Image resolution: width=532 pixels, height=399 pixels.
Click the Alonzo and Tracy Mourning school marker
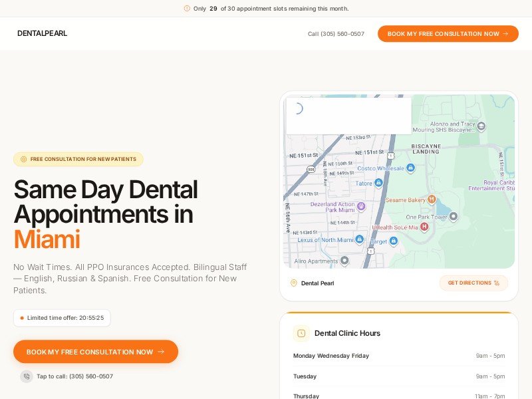pyautogui.click(x=481, y=126)
